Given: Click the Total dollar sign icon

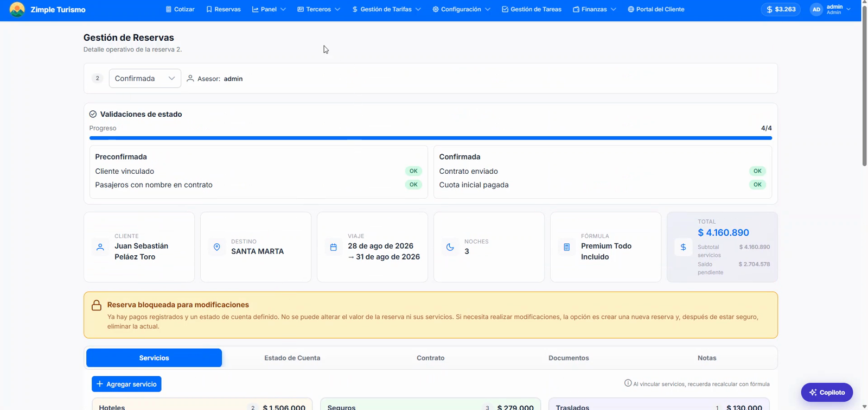Looking at the screenshot, I should pos(683,247).
